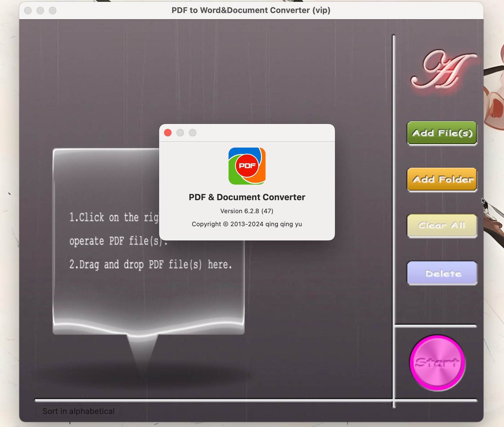Screen dimensions: 504x427
Task: Click the main window title bar text
Action: (251, 10)
